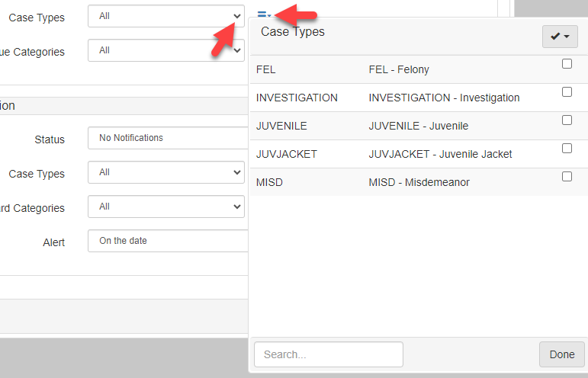Open the Categories dropdown above Alert
The width and height of the screenshot is (588, 378).
165,207
